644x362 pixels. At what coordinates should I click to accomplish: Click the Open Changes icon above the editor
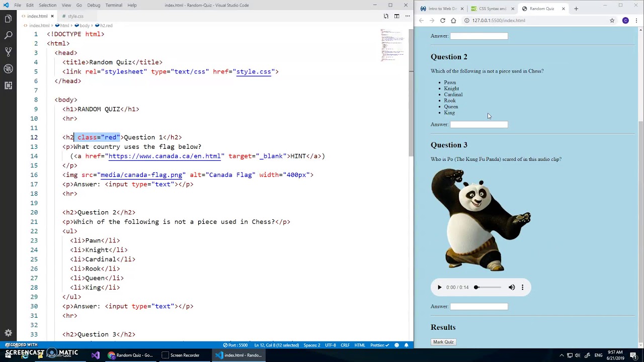click(386, 16)
